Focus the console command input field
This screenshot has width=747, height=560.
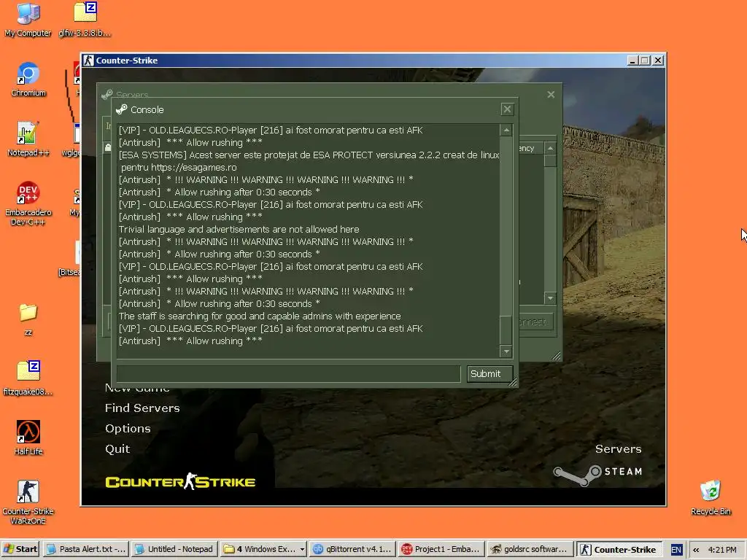[289, 374]
